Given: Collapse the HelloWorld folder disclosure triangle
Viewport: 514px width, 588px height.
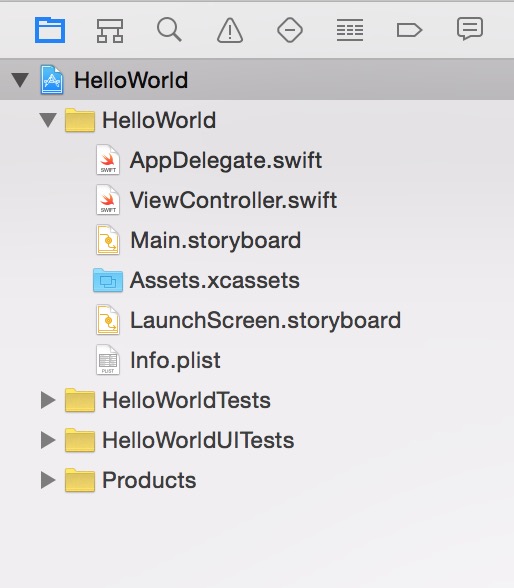Looking at the screenshot, I should tap(48, 120).
